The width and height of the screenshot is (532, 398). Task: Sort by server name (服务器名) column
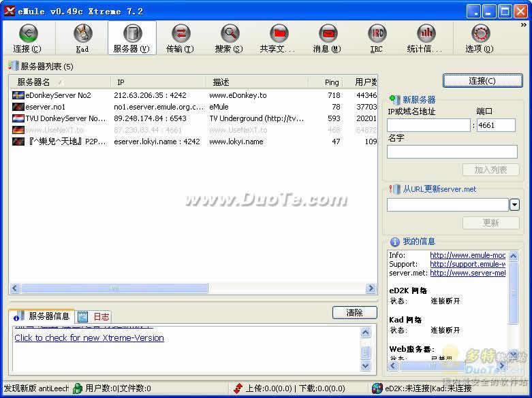click(60, 82)
